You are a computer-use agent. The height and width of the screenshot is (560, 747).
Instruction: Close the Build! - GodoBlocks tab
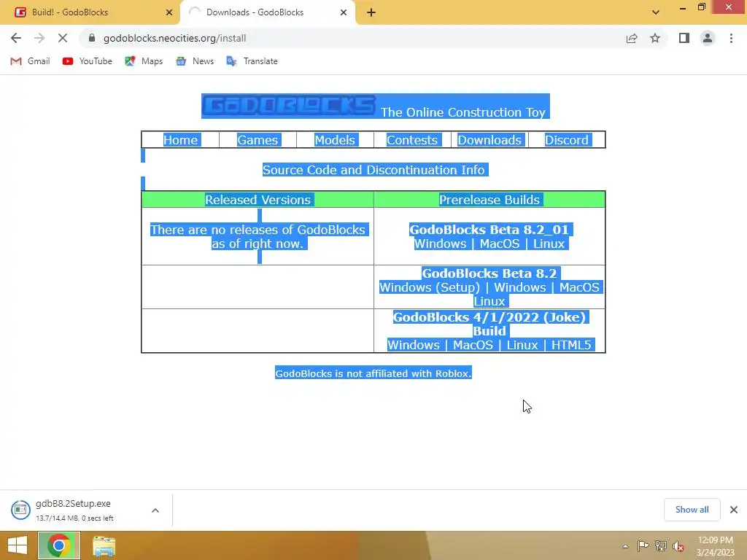pyautogui.click(x=169, y=12)
